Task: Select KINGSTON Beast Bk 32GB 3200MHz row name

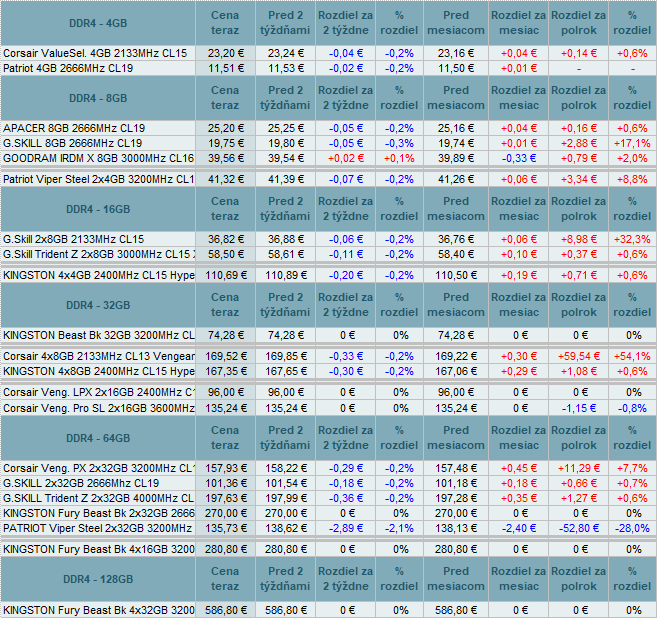Action: click(x=98, y=335)
